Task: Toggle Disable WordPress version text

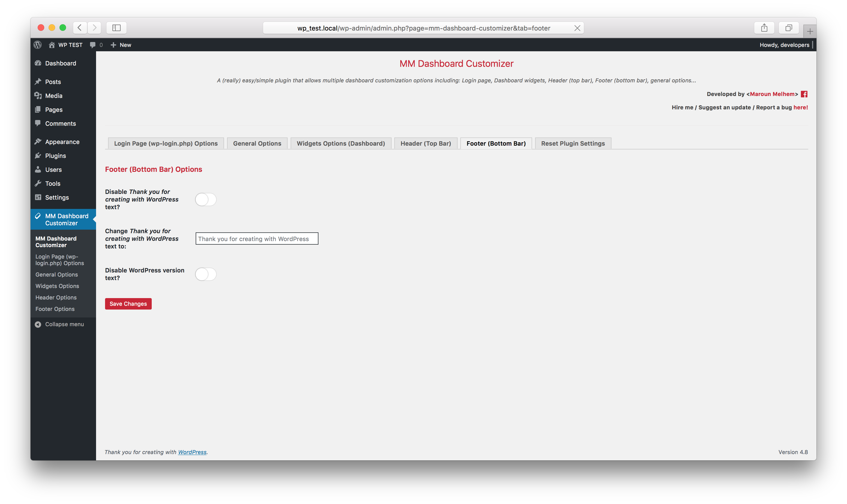Action: coord(205,274)
